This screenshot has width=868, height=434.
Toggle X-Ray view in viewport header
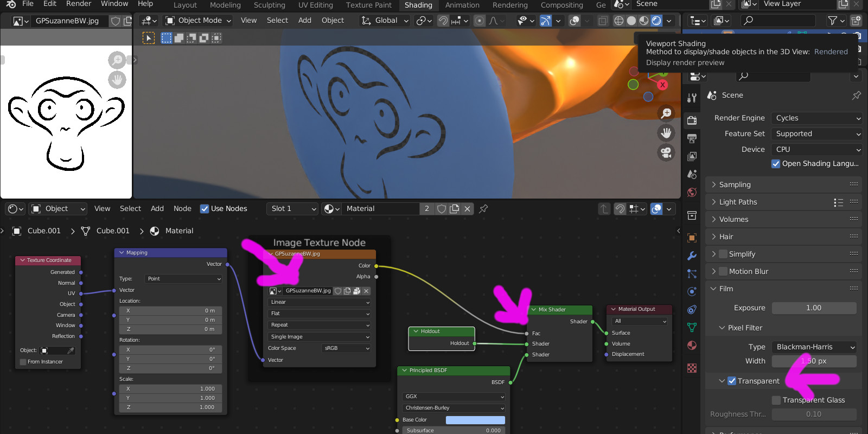603,21
